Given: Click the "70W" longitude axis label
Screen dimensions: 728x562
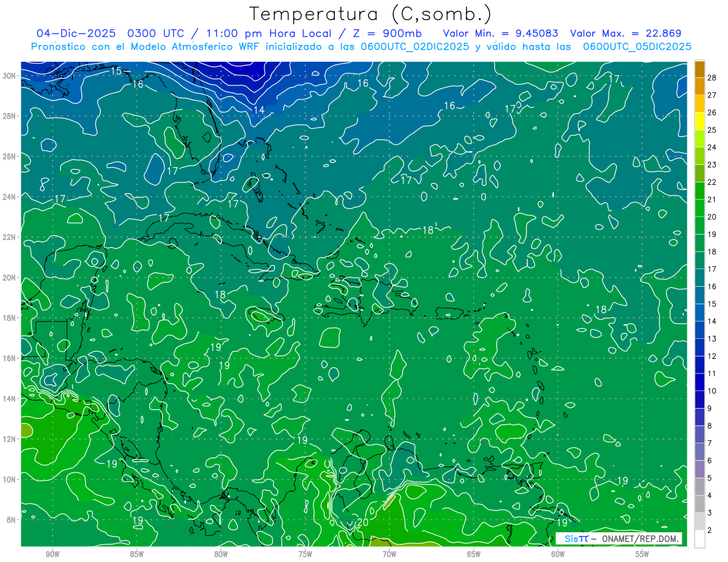Looking at the screenshot, I should point(389,554).
